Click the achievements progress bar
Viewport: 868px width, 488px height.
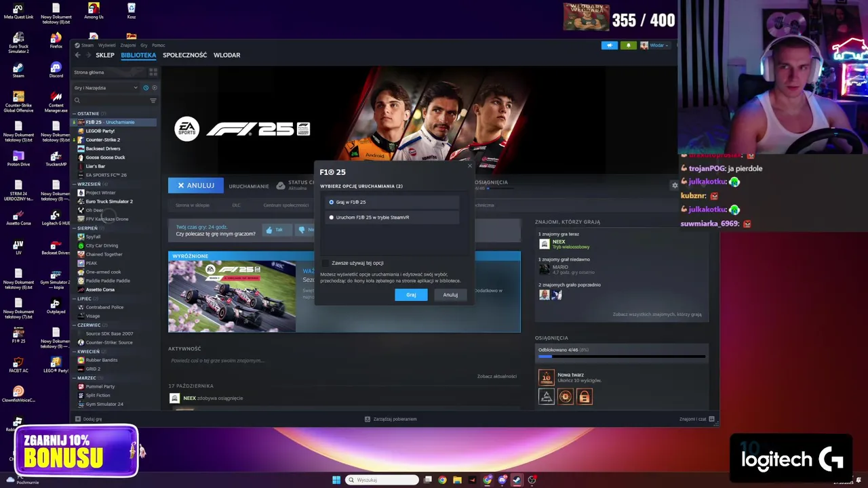click(622, 356)
